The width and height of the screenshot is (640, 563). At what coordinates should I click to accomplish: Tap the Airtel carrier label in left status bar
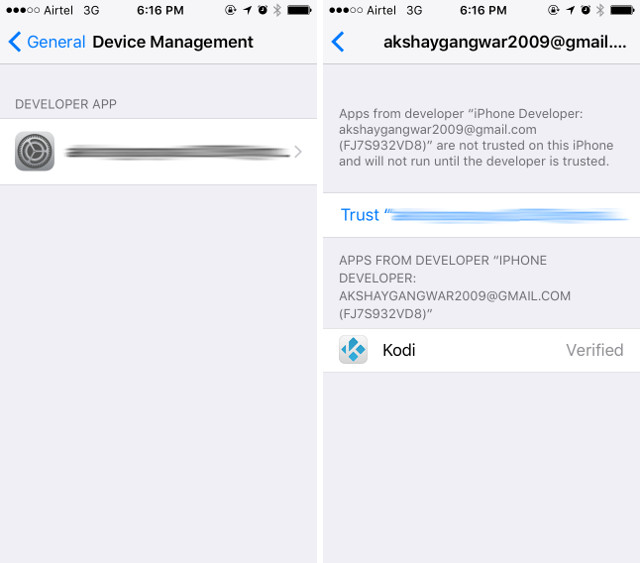point(58,10)
